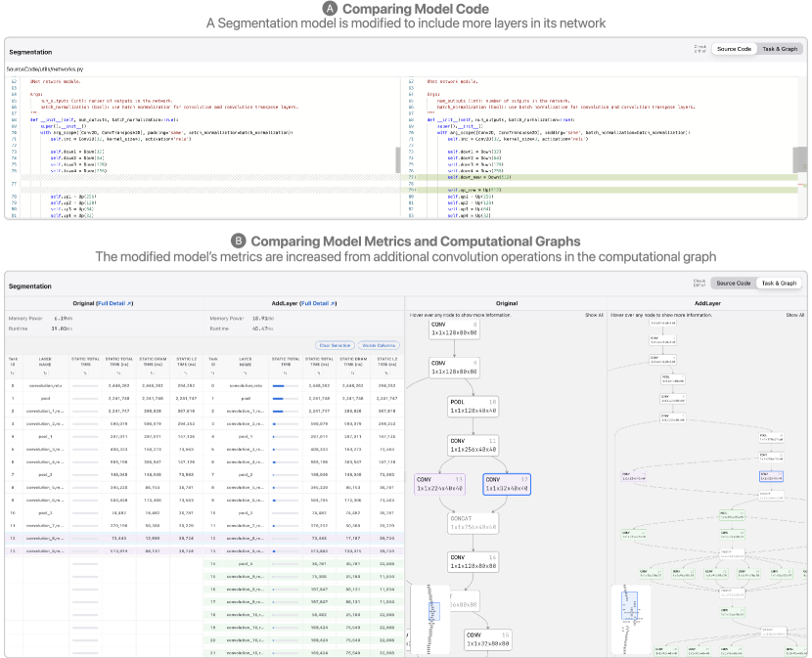Select Original table row 0 convolution_relu
Image resolution: width=812 pixels, height=658 pixels.
coord(105,385)
